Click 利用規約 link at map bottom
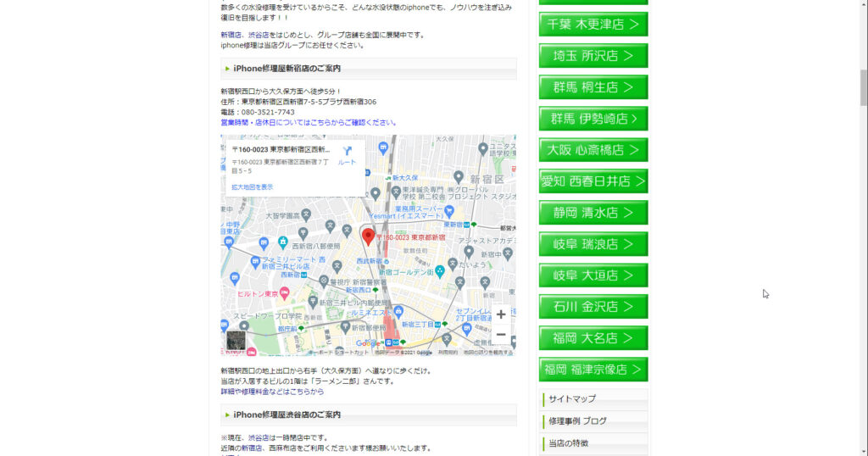The image size is (868, 456). 448,353
